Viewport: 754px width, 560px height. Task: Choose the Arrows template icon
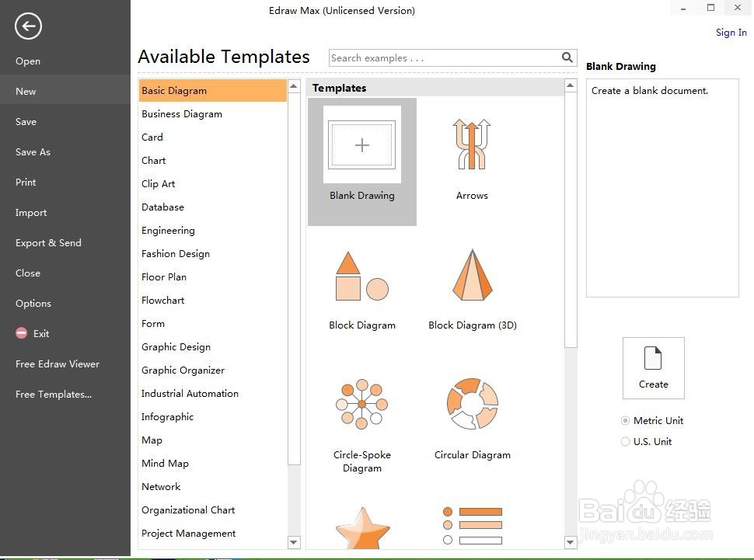pyautogui.click(x=472, y=144)
